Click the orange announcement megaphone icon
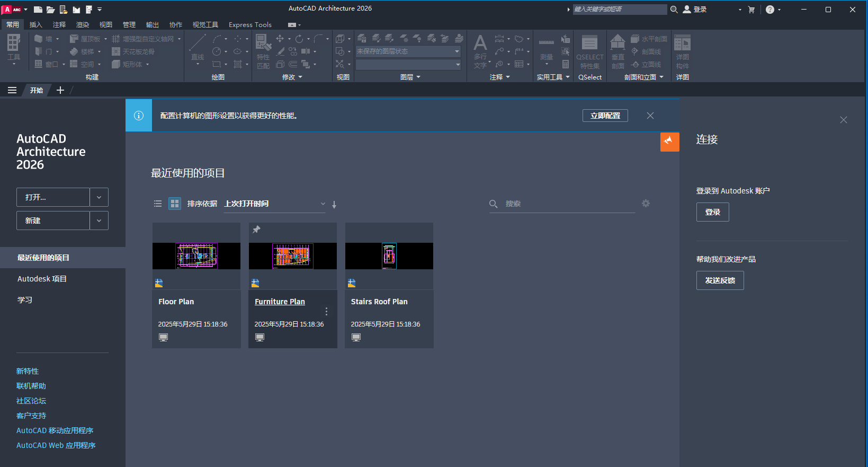This screenshot has height=467, width=868. click(669, 142)
